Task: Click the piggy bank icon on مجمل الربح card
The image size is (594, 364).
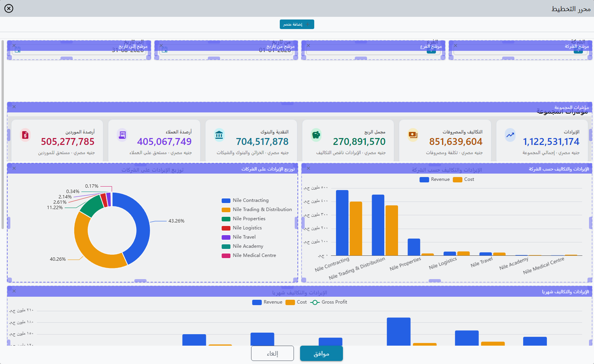Action: tap(316, 135)
